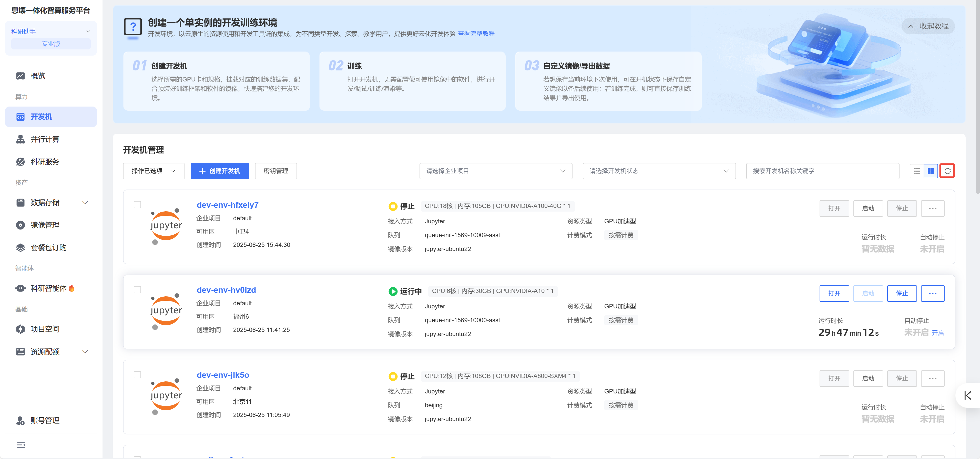Click 打开 for dev-env-hv0izd
The width and height of the screenshot is (980, 459).
(x=834, y=294)
